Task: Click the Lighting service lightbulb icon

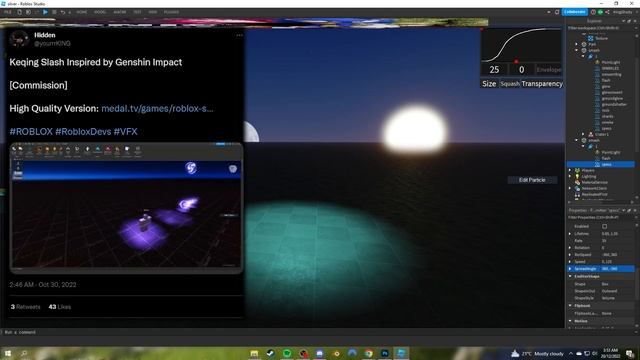Action: click(577, 176)
